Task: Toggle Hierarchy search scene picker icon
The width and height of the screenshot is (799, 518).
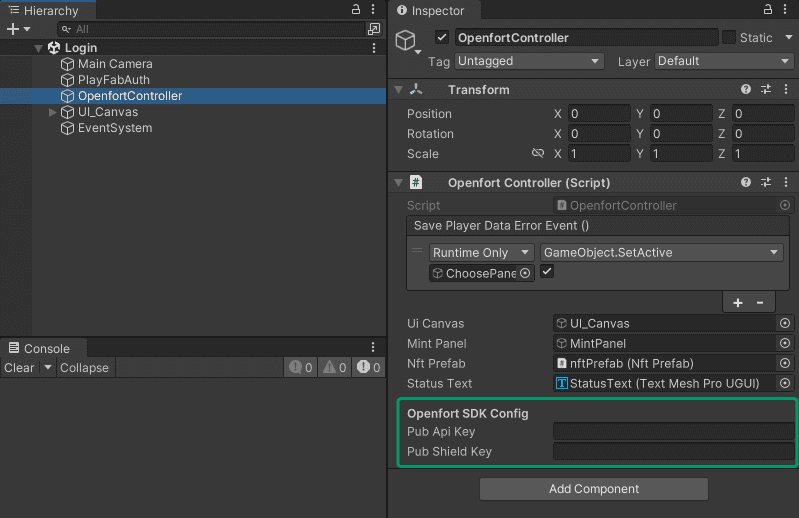Action: tap(374, 29)
